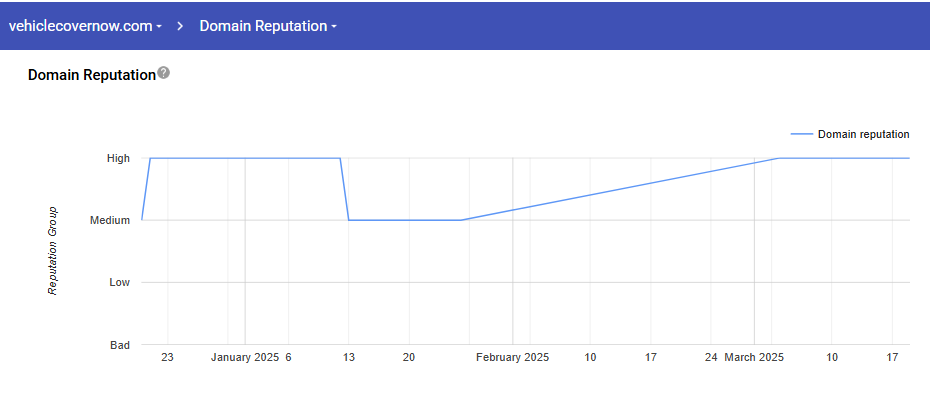Click the "March 2025" x-axis label

coord(755,357)
